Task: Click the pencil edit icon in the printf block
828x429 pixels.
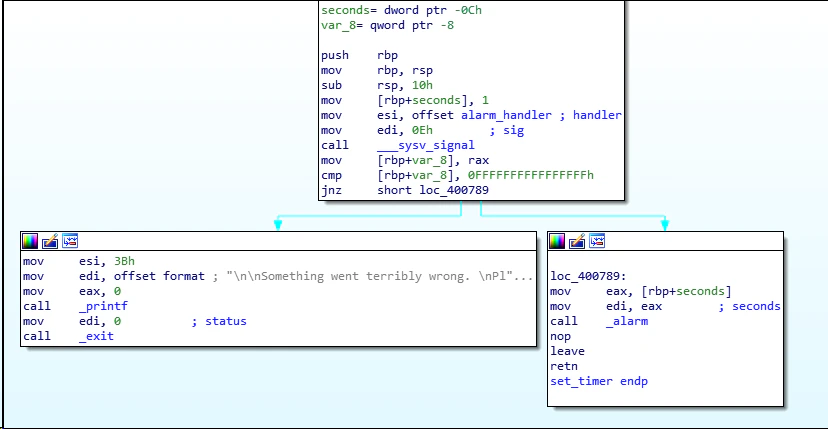Action: coord(50,241)
